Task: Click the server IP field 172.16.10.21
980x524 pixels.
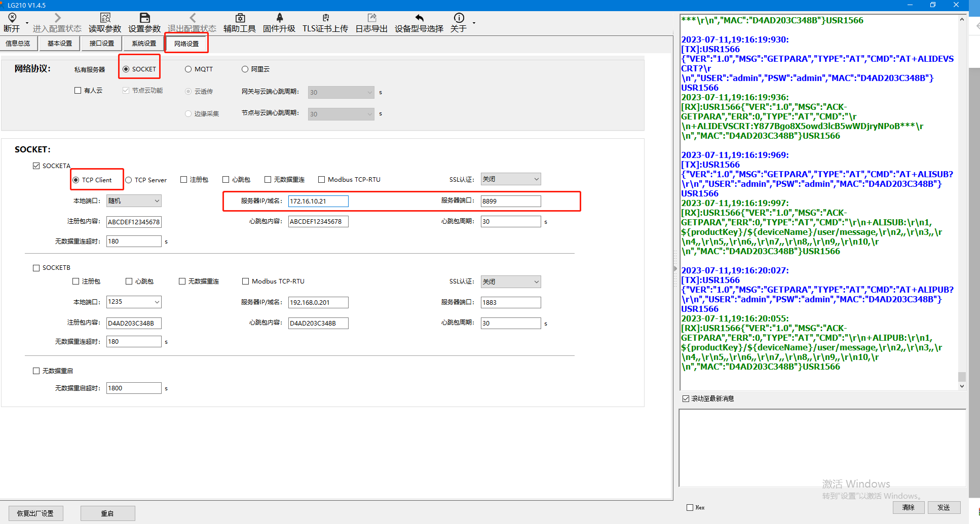Action: click(318, 201)
